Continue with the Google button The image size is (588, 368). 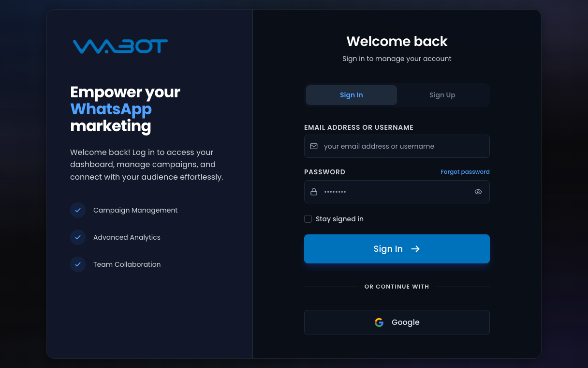coord(397,322)
